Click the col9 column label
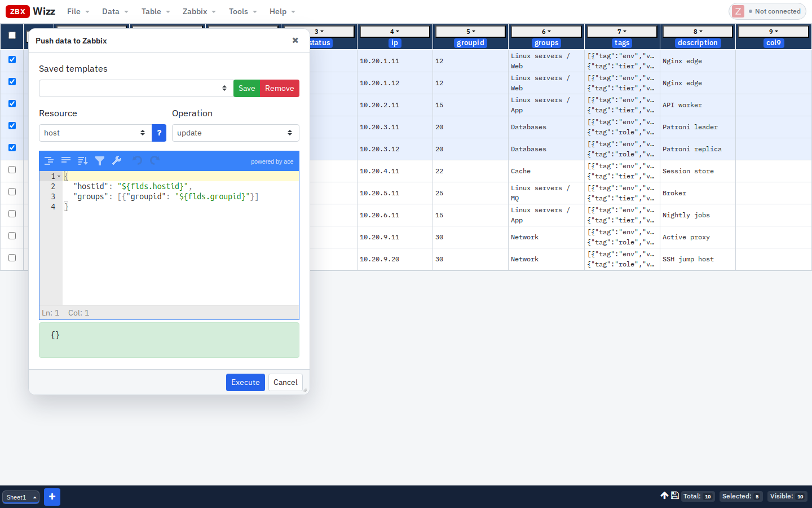Screen dimensions: 812x508 point(774,43)
